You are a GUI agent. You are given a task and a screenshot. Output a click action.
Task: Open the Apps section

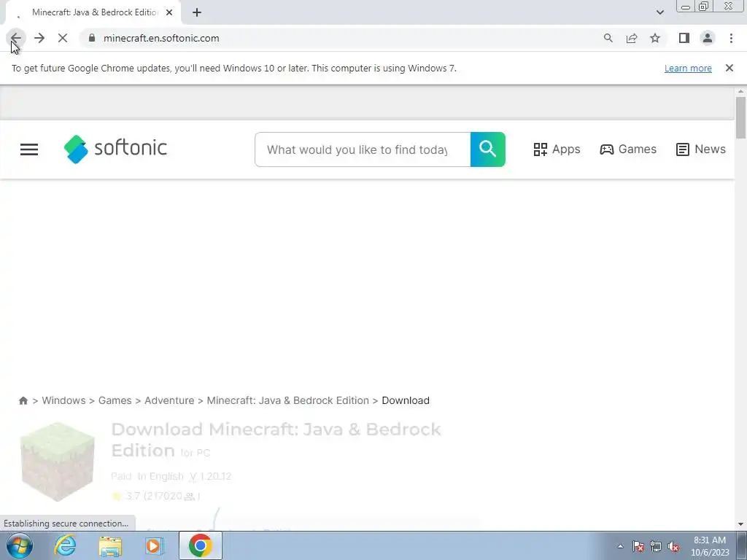click(x=557, y=149)
